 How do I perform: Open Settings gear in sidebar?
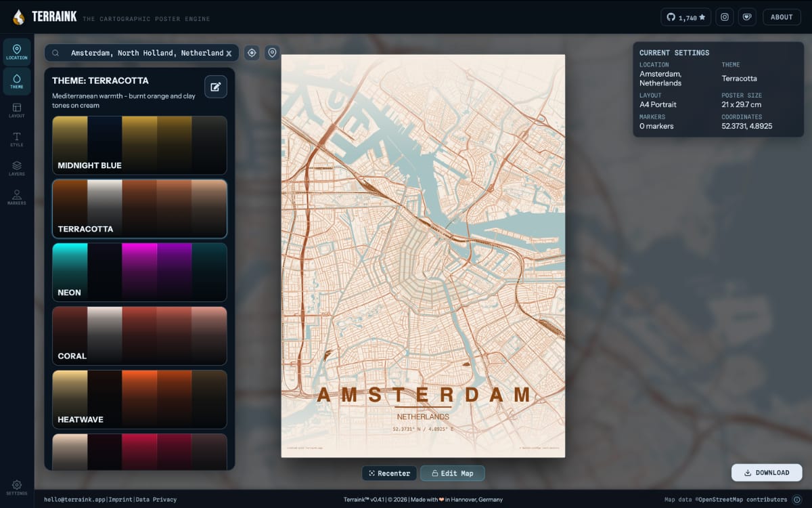[x=17, y=488]
